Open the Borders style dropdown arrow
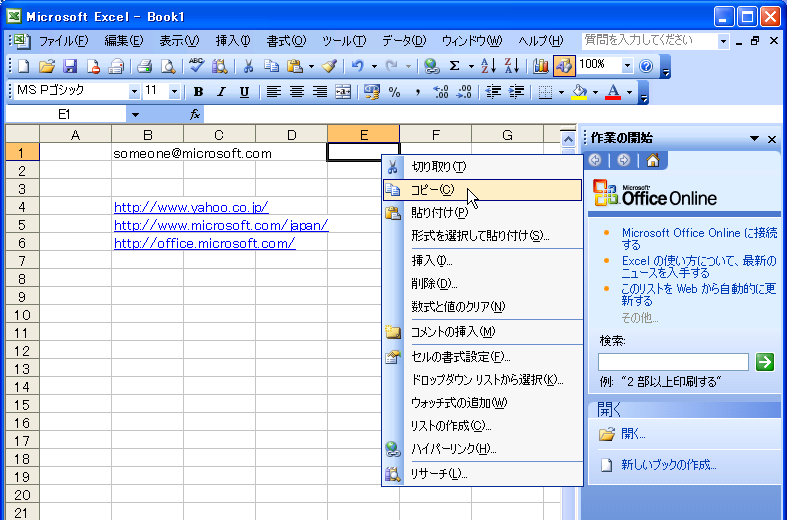 561,93
